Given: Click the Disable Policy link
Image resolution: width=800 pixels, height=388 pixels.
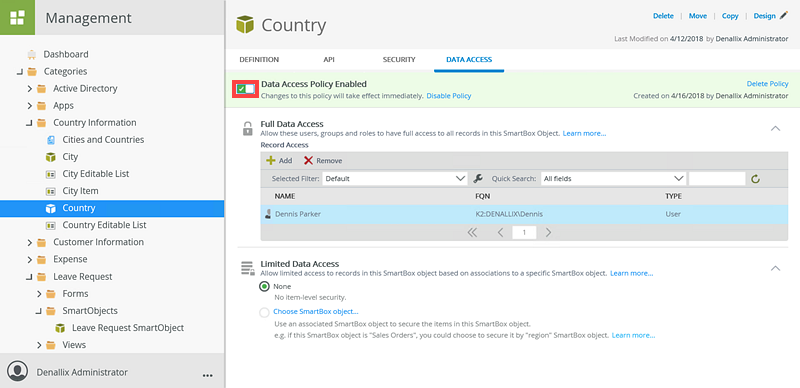Looking at the screenshot, I should 449,95.
